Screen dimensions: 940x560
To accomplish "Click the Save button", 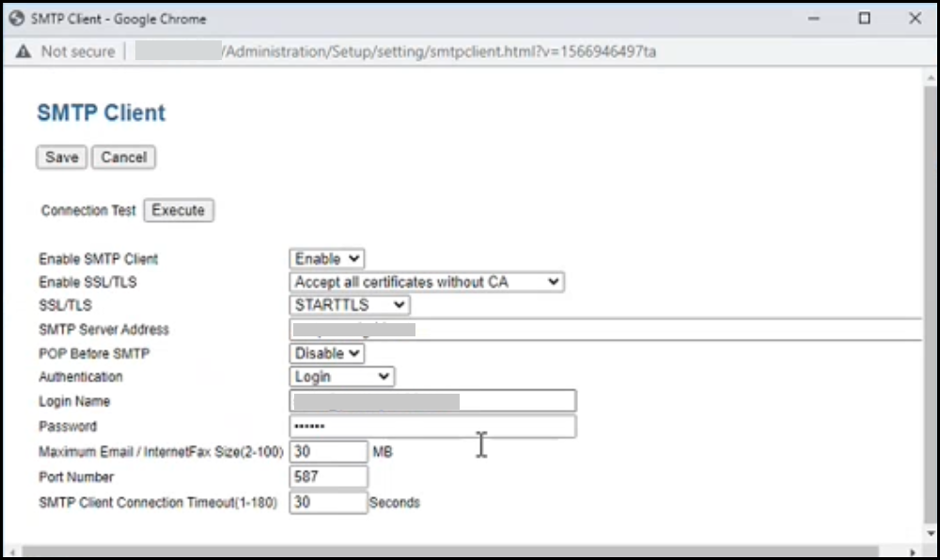I will [x=60, y=157].
